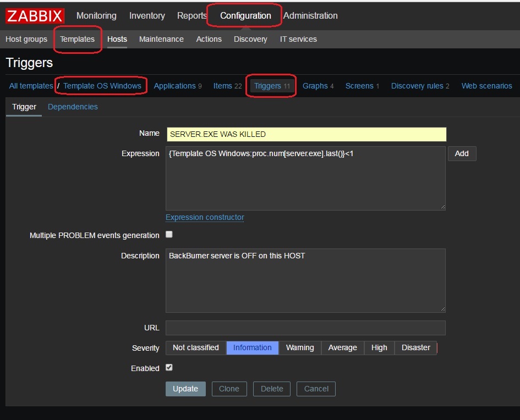
Task: Set severity to High
Action: [379, 348]
